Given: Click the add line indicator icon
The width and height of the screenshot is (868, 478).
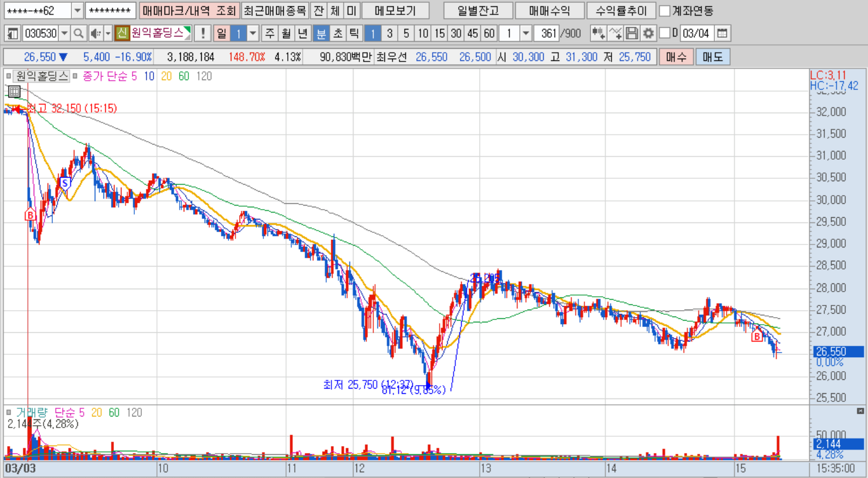Looking at the screenshot, I should click(x=615, y=34).
